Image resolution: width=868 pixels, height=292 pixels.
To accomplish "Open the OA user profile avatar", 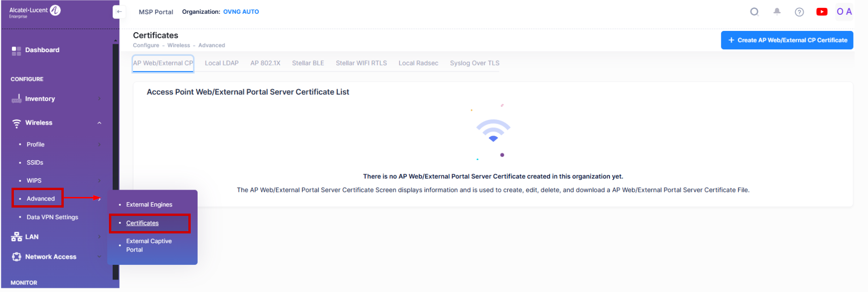I will point(844,12).
